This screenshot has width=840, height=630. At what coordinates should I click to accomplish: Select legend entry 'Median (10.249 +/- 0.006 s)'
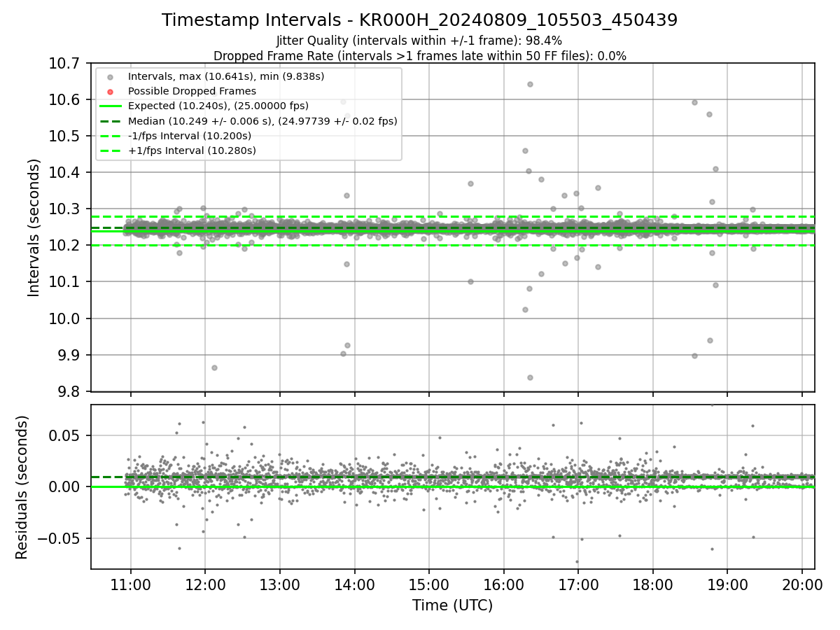tap(262, 121)
